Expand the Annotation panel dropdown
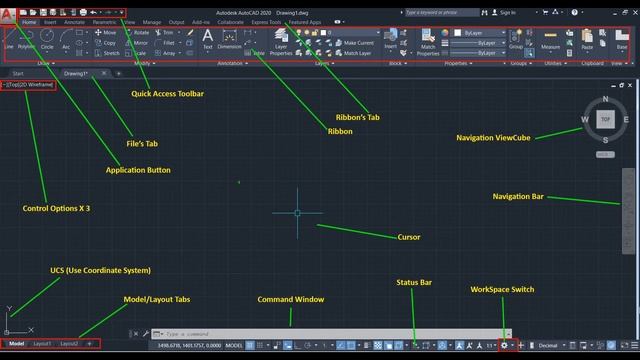640x360 pixels. click(x=233, y=63)
